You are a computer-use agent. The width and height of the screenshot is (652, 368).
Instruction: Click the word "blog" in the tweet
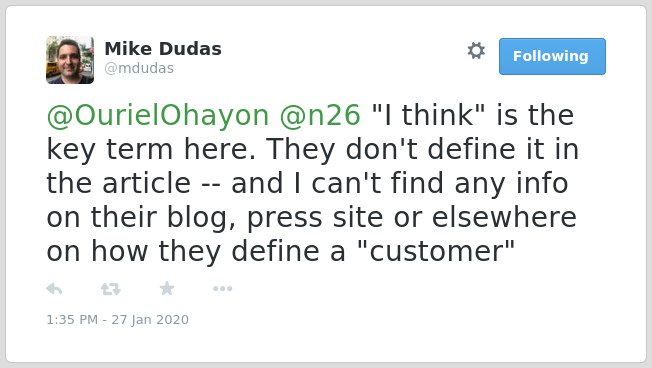201,218
